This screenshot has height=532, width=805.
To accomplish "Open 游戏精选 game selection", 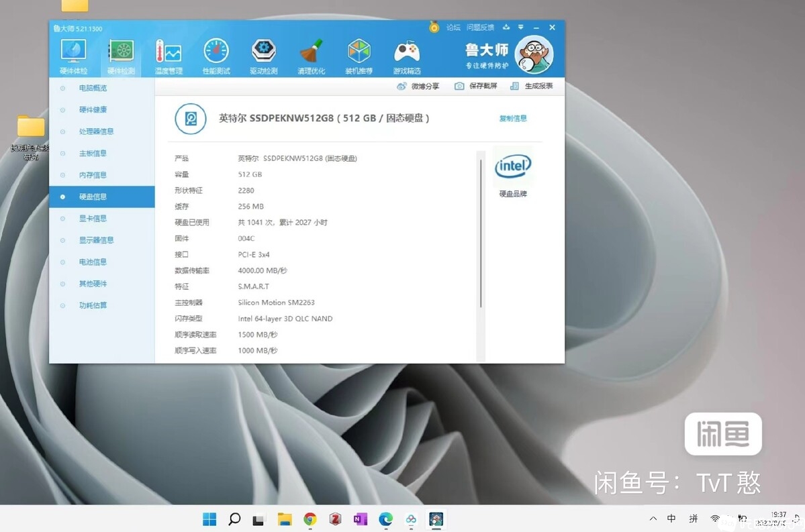I will (407, 56).
